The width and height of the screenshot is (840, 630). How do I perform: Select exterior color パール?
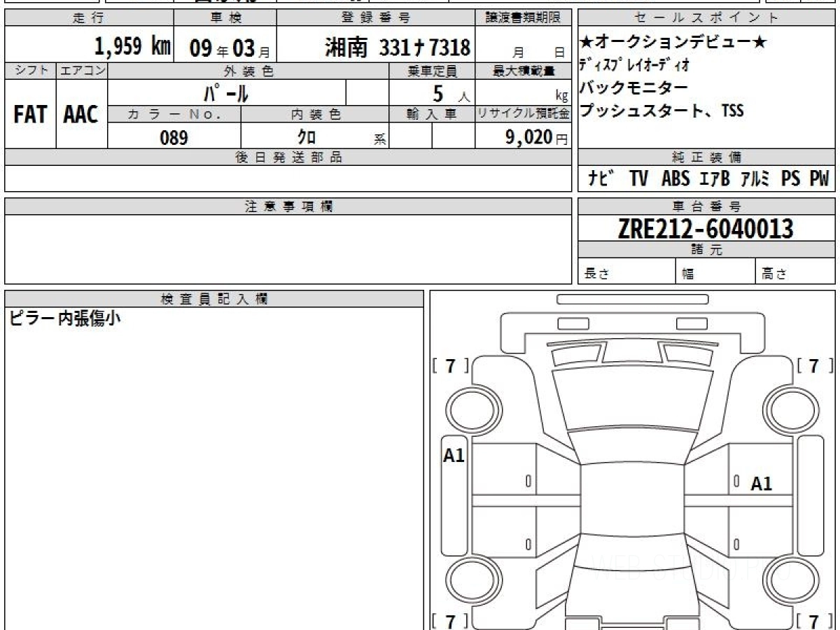(227, 92)
